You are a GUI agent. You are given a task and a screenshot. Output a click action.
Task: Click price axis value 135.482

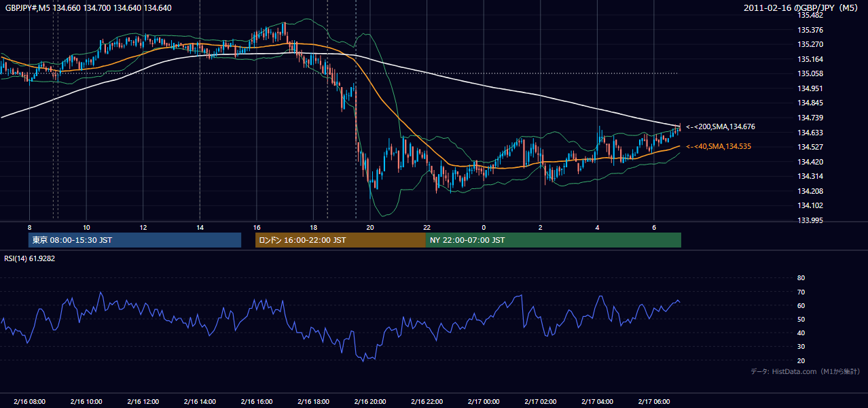(x=810, y=16)
